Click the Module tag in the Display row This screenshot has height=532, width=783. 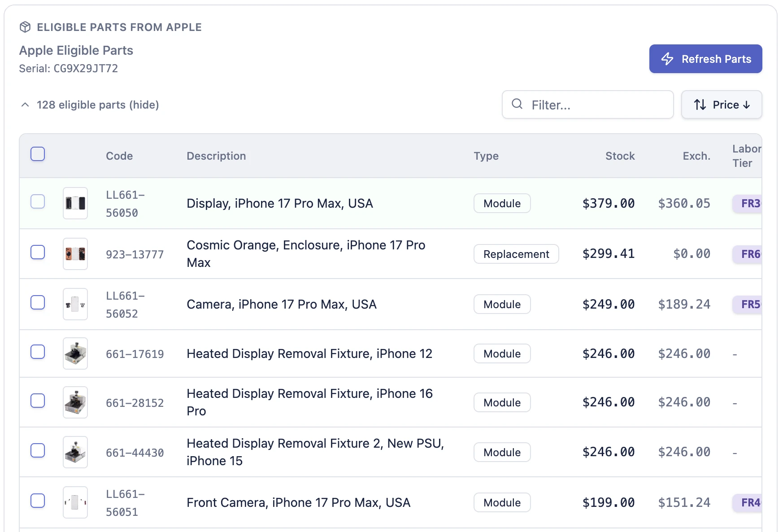(502, 203)
